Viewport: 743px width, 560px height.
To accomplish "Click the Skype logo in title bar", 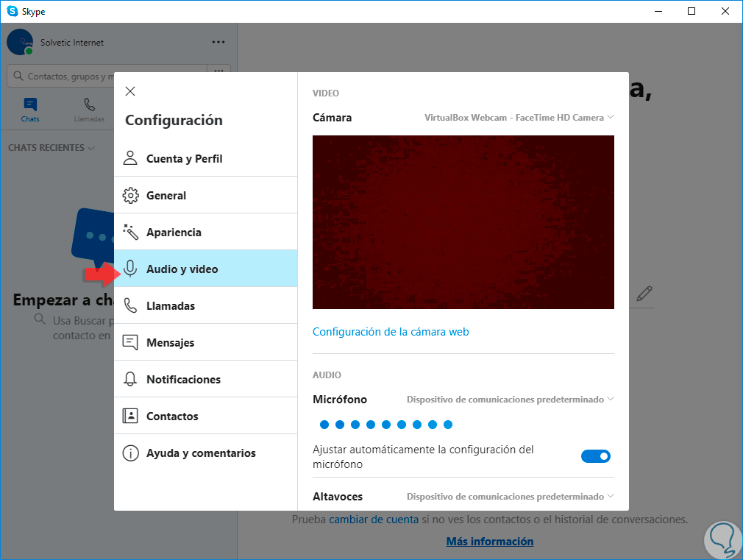I will pyautogui.click(x=13, y=11).
